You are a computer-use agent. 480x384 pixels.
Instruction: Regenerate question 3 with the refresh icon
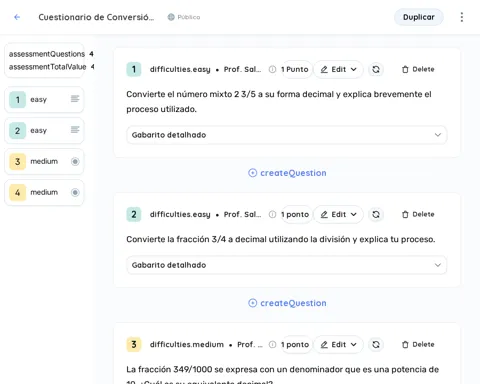click(376, 344)
